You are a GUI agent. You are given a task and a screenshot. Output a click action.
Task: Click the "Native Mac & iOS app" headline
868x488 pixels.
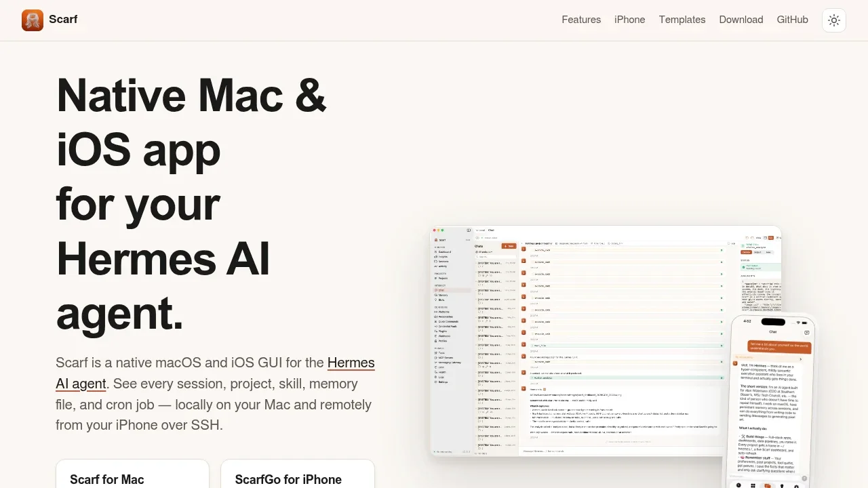click(192, 122)
